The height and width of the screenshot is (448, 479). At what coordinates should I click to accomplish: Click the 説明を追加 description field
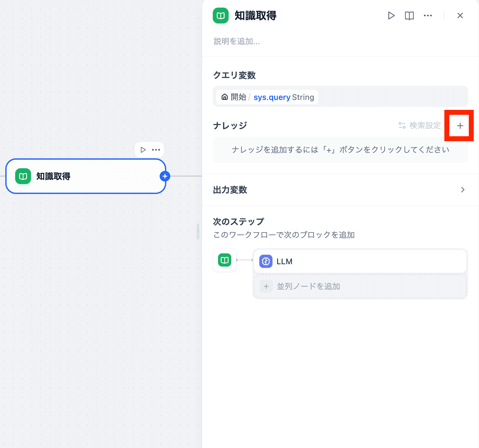coord(237,41)
